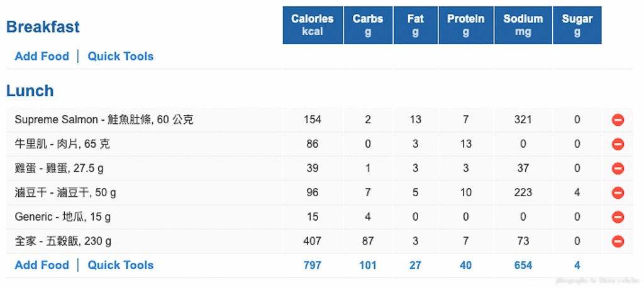
Task: Select the Fat g column header
Action: [x=415, y=25]
